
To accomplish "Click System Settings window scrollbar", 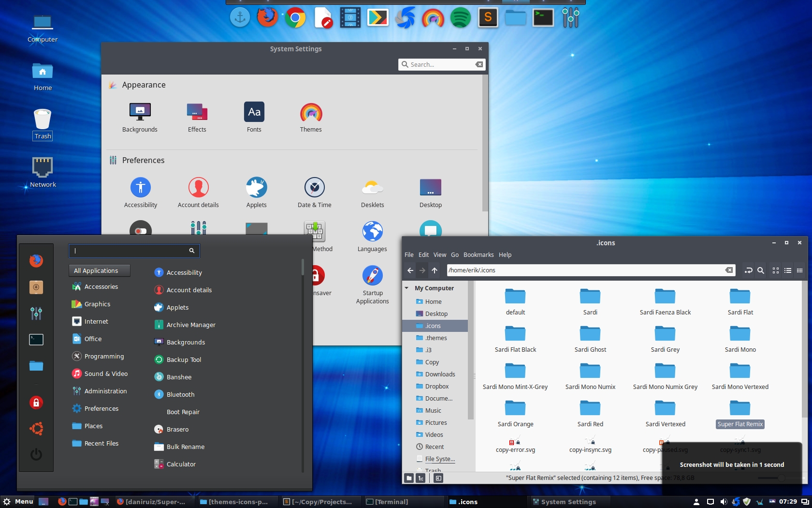I will [x=485, y=143].
